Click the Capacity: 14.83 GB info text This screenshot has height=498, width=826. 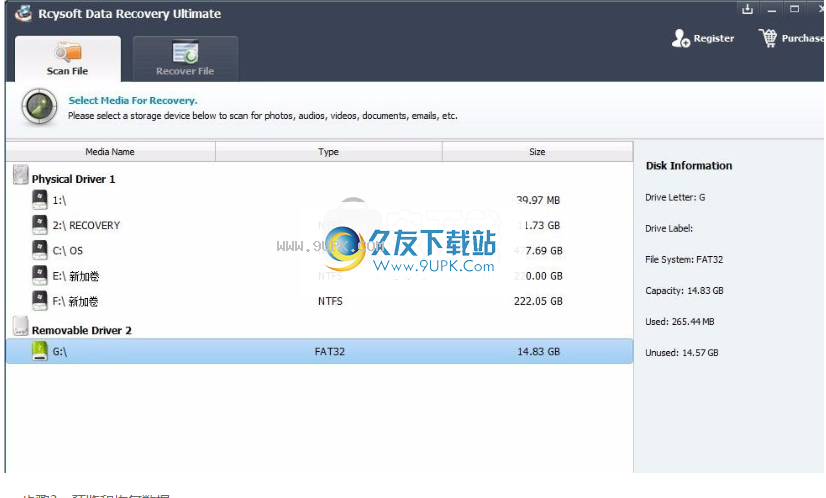684,291
